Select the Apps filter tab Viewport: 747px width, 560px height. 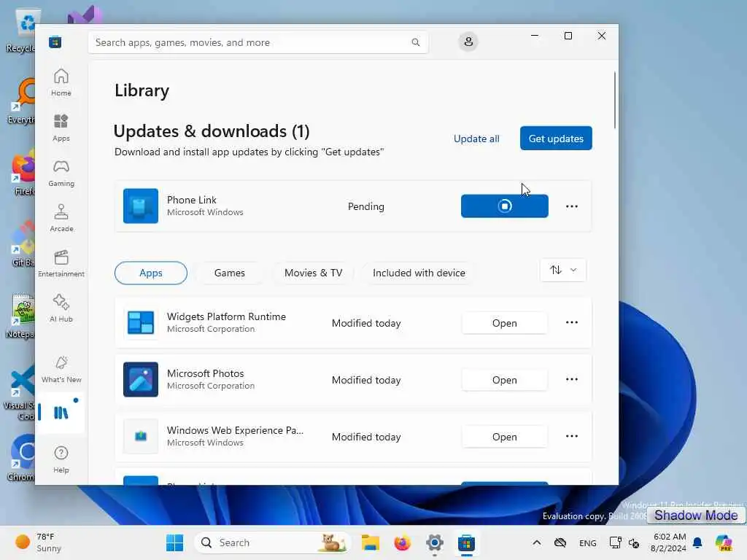pyautogui.click(x=150, y=273)
